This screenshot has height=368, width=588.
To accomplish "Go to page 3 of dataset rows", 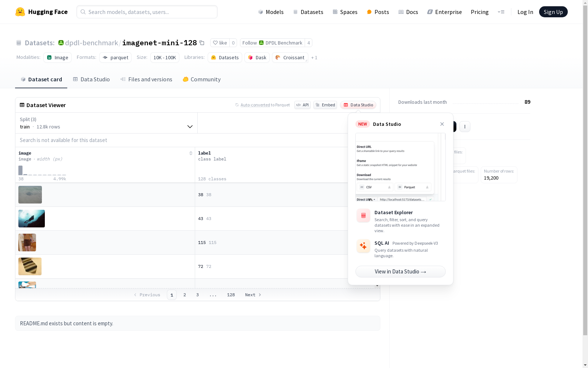I will (x=197, y=295).
